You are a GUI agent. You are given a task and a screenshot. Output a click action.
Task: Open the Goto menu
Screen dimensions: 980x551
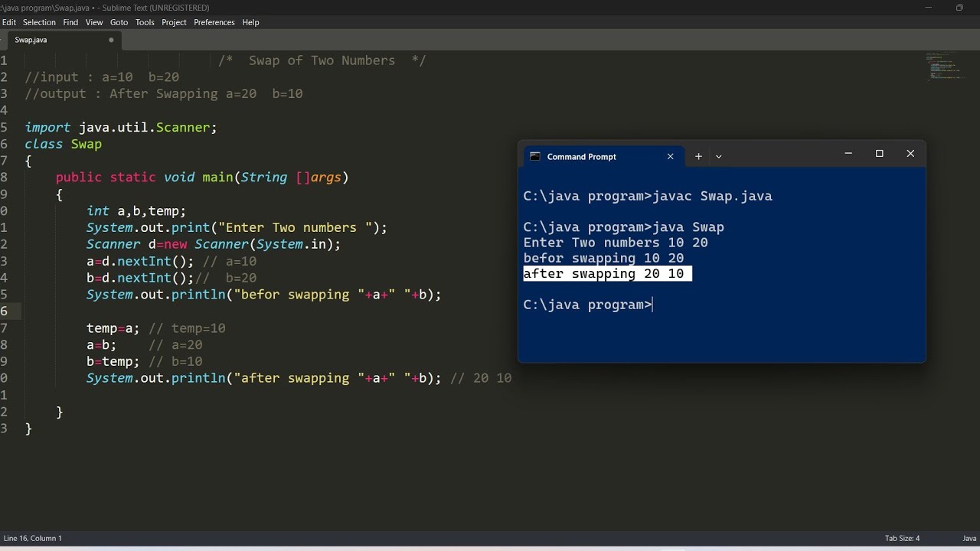point(119,22)
